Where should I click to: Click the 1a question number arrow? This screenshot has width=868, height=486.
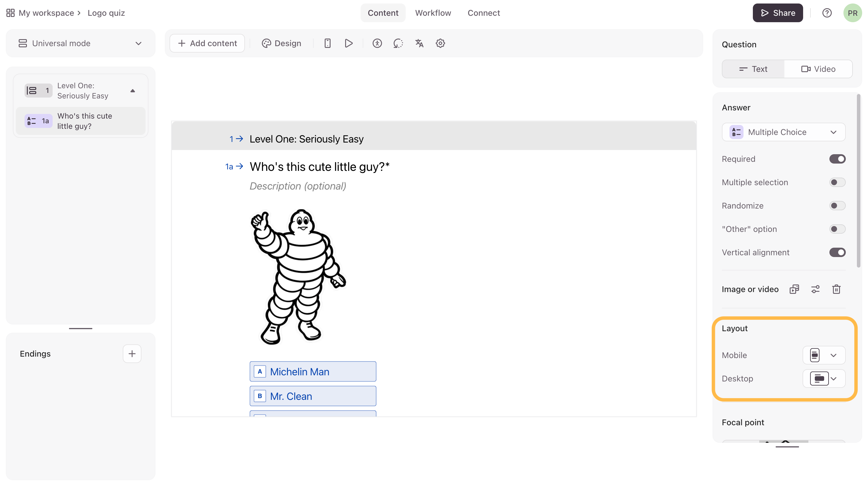point(234,166)
